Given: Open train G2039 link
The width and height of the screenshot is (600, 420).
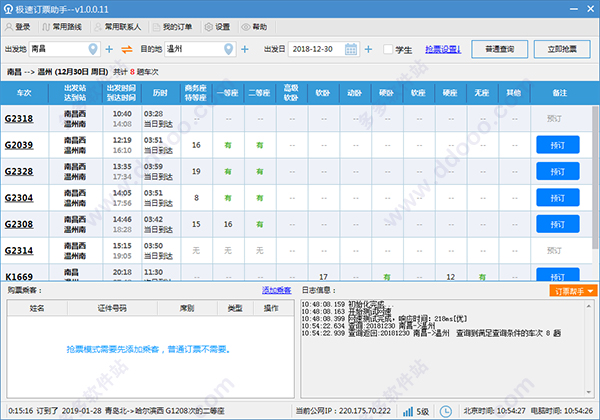Looking at the screenshot, I should click(x=19, y=145).
